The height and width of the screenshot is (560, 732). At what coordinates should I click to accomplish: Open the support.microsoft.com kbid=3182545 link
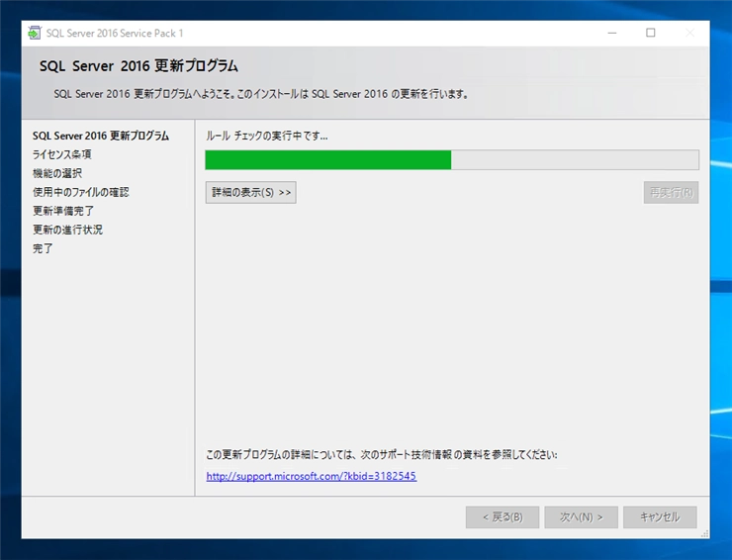(x=312, y=476)
